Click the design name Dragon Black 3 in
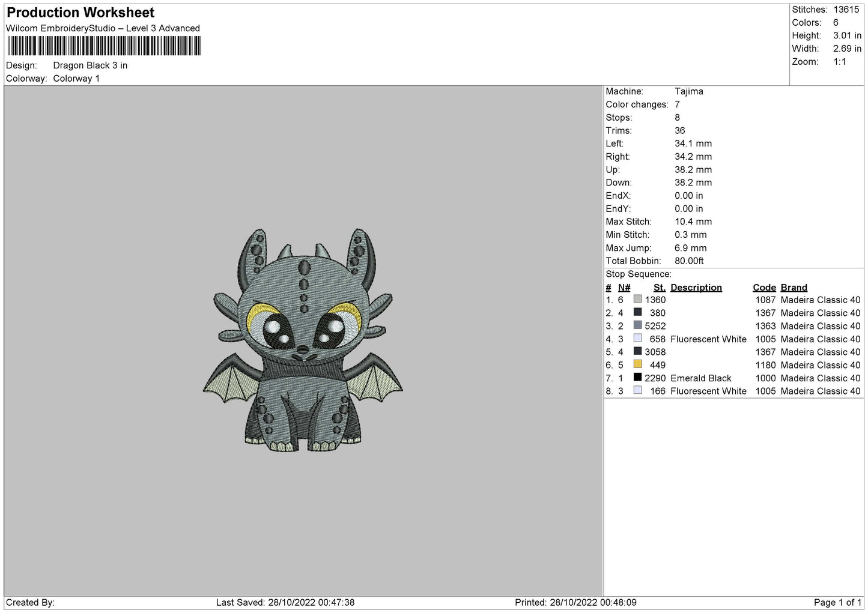Viewport: 868px width, 613px height. click(90, 65)
